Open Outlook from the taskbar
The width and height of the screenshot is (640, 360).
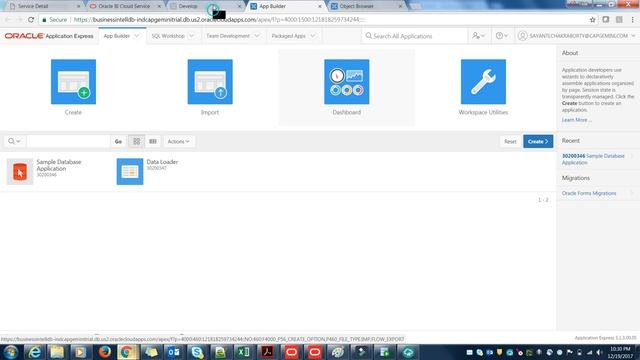click(x=174, y=352)
